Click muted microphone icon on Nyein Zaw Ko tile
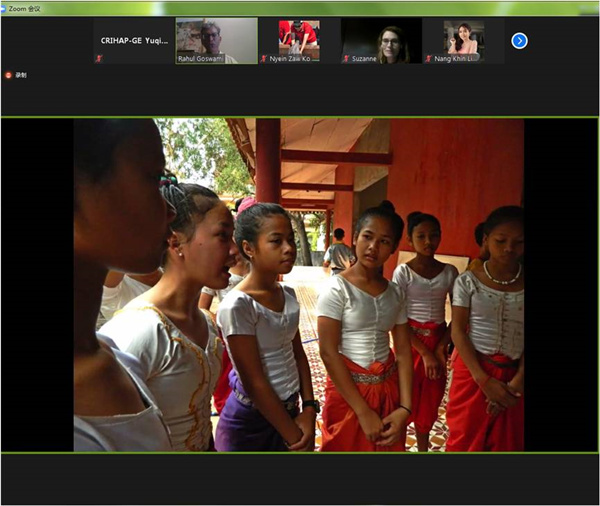Viewport: 600px width, 506px height. (264, 59)
